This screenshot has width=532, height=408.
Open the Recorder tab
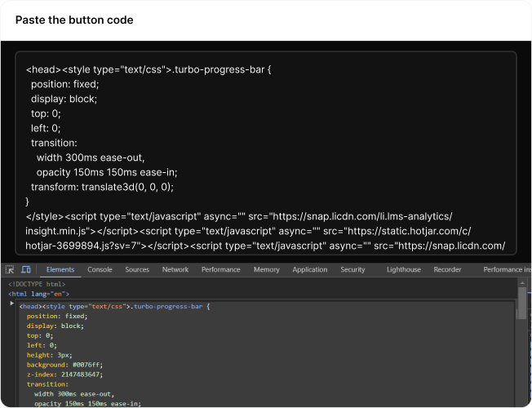click(447, 270)
